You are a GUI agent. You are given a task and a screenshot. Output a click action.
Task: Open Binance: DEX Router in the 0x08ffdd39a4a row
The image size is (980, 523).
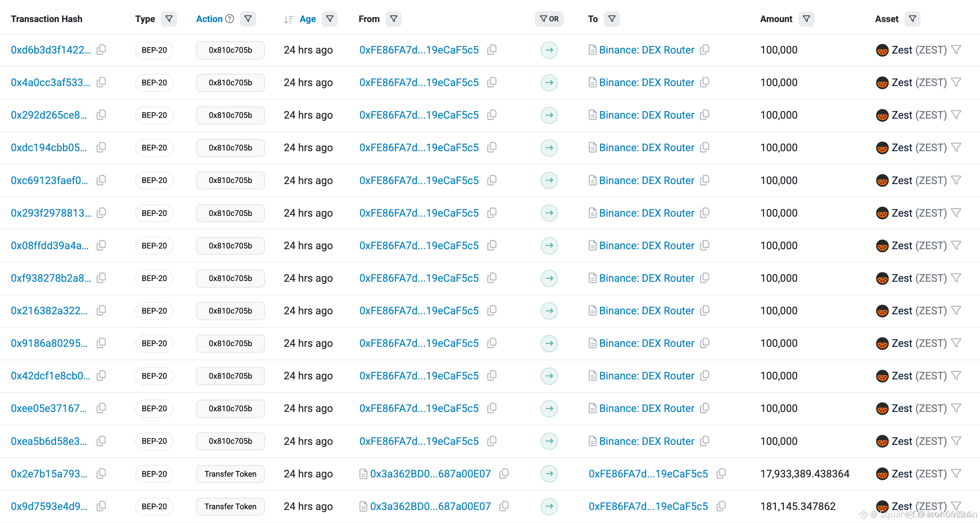coord(647,246)
